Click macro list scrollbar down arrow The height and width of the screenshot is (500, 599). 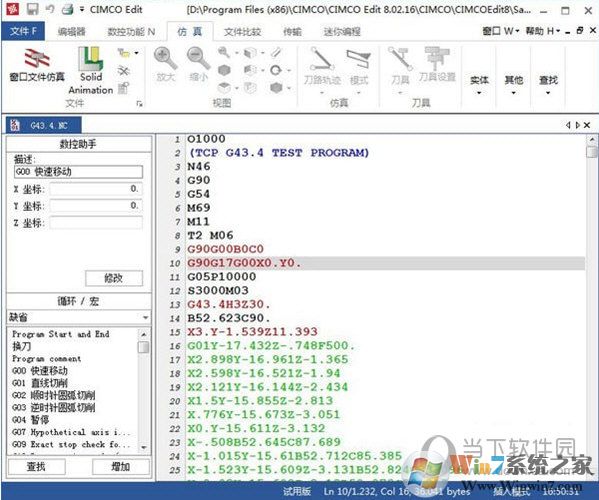(x=144, y=447)
